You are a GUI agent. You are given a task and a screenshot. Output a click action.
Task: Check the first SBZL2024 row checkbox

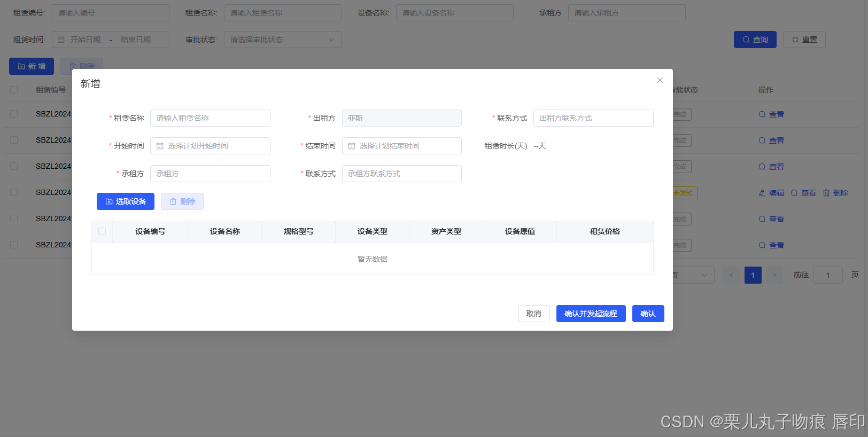[x=14, y=114]
